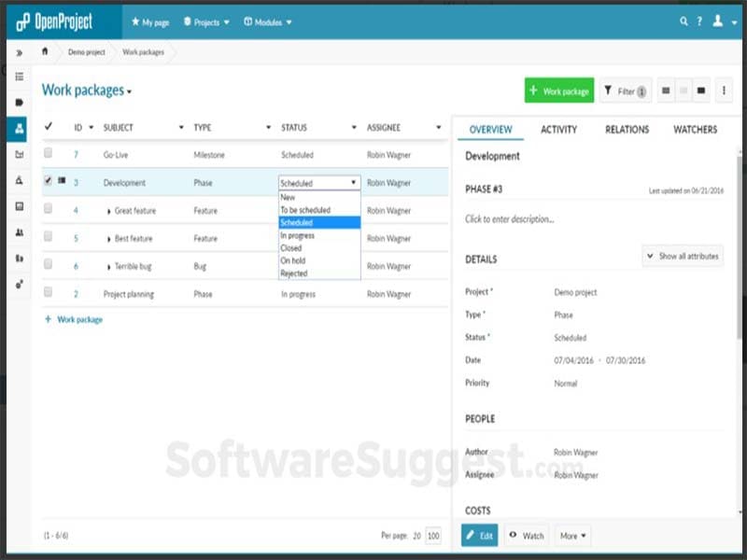Select 'In progress' from the status dropdown
This screenshot has height=560, width=747.
pos(298,235)
